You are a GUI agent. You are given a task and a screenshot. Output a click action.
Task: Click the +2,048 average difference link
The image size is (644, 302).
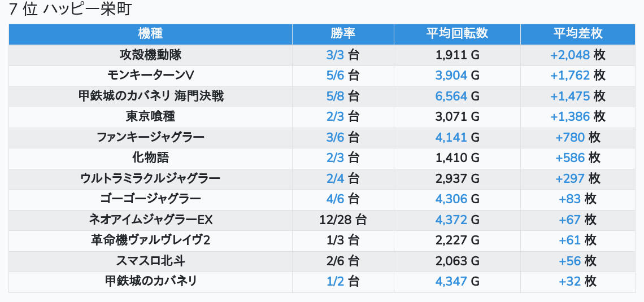[x=569, y=55]
